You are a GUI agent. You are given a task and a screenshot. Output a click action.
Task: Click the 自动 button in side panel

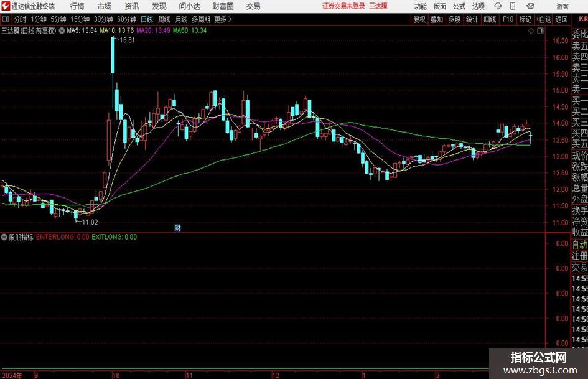click(580, 245)
